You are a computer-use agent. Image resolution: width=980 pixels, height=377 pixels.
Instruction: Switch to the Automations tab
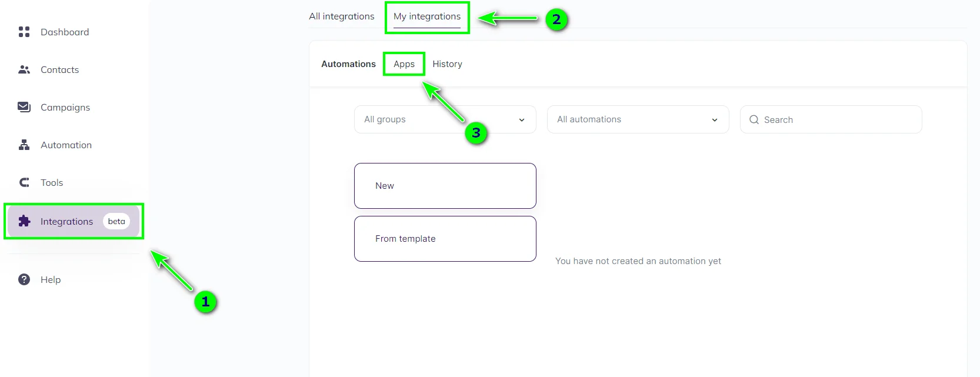tap(348, 64)
